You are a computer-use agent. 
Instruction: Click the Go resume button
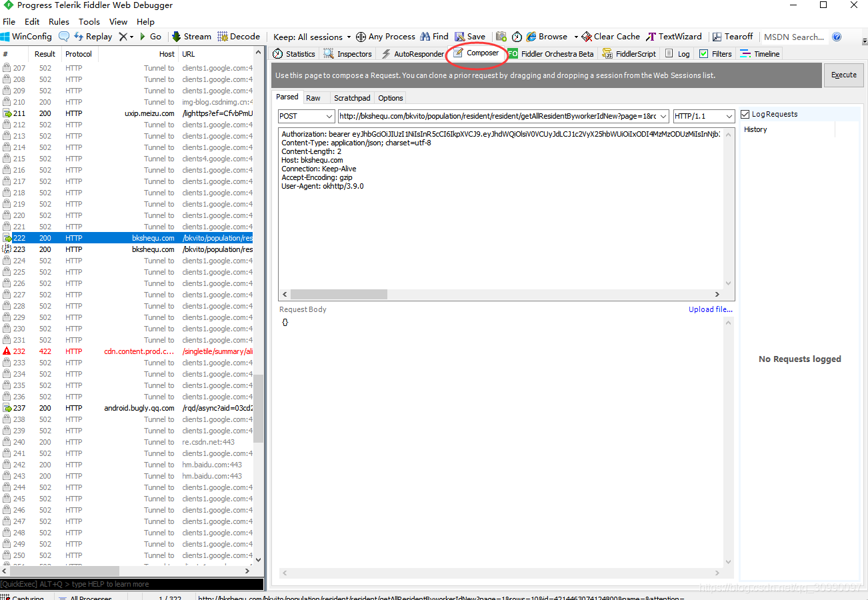click(x=150, y=37)
